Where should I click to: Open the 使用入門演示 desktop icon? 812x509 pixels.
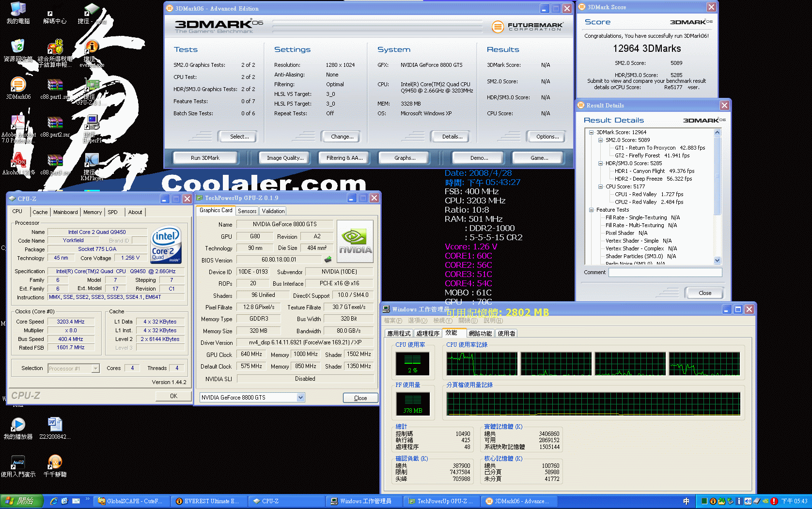(18, 466)
